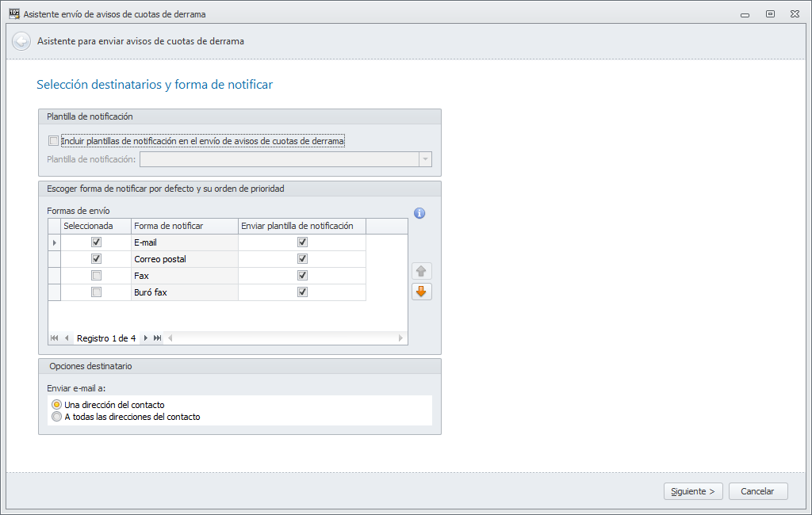Viewport: 812px width, 515px height.
Task: Open Plantilla de notificación dropdown arrow
Action: (x=426, y=159)
